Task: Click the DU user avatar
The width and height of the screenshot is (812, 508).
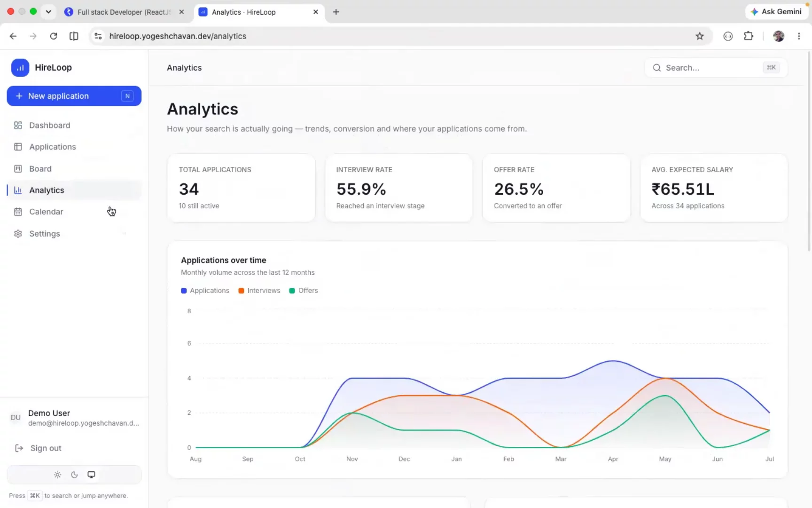Action: [16, 418]
